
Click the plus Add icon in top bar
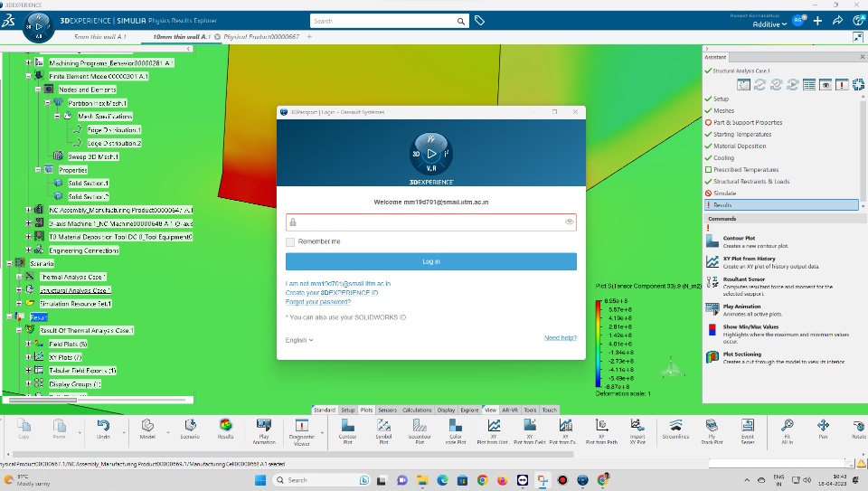[x=817, y=21]
